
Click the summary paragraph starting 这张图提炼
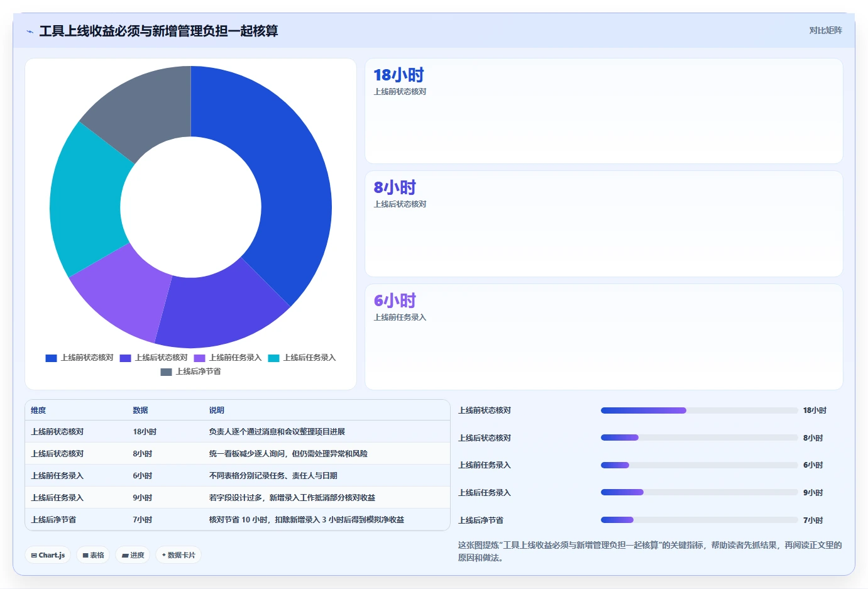coord(650,551)
